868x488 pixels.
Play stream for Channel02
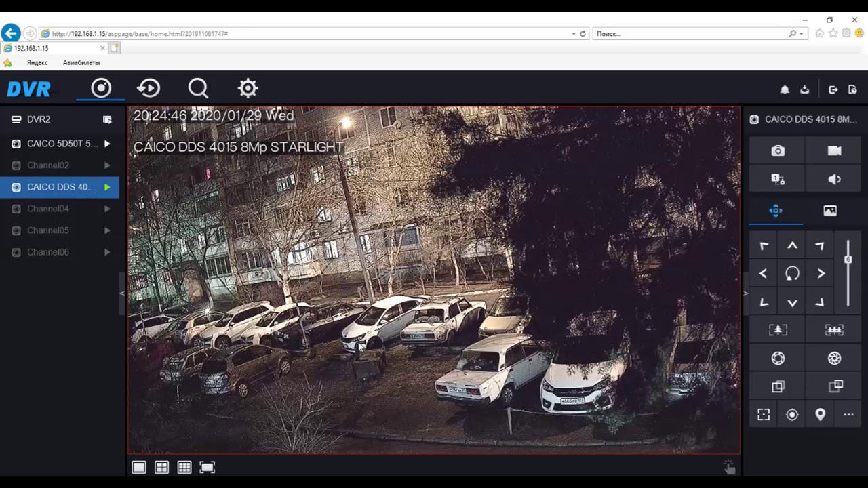(x=107, y=165)
